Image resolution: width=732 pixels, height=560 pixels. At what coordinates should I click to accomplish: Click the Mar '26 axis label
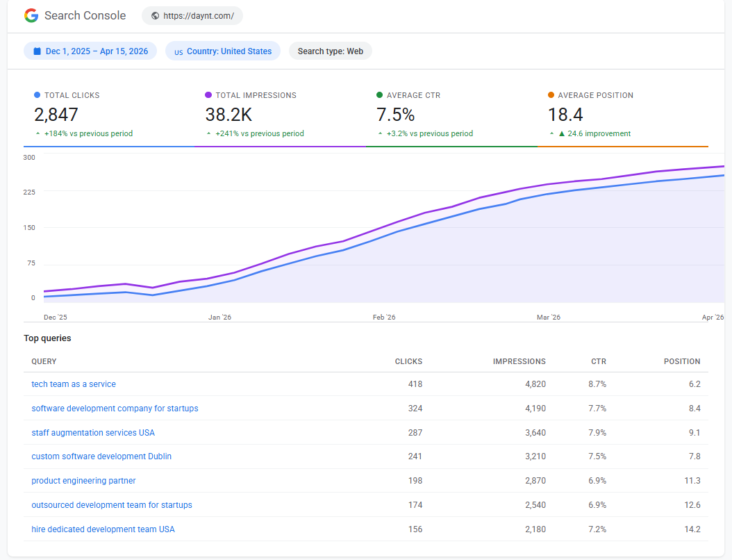tap(549, 317)
